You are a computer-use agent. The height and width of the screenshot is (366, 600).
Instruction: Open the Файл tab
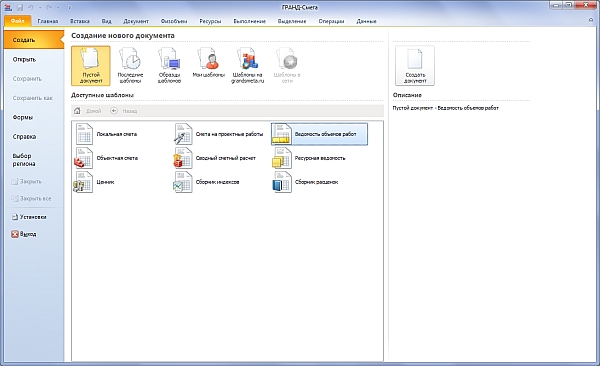point(17,21)
